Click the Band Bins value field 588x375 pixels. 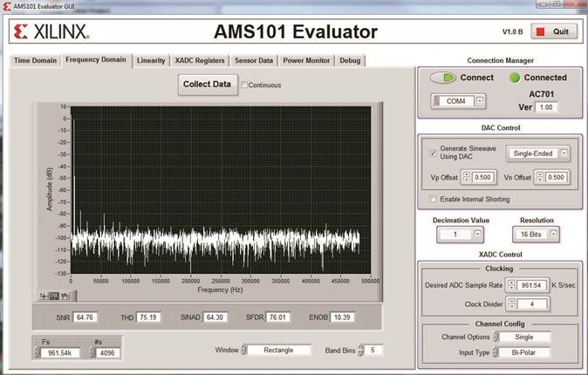(x=373, y=350)
